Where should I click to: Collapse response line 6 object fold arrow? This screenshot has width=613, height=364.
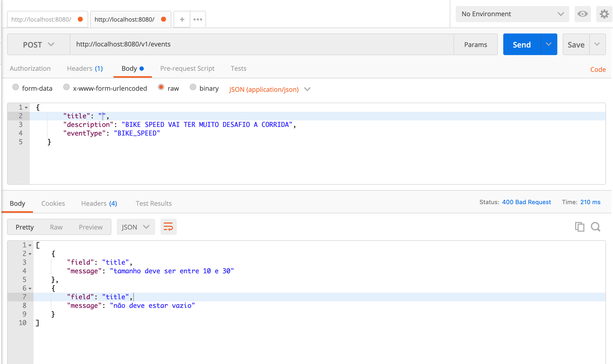coord(30,289)
